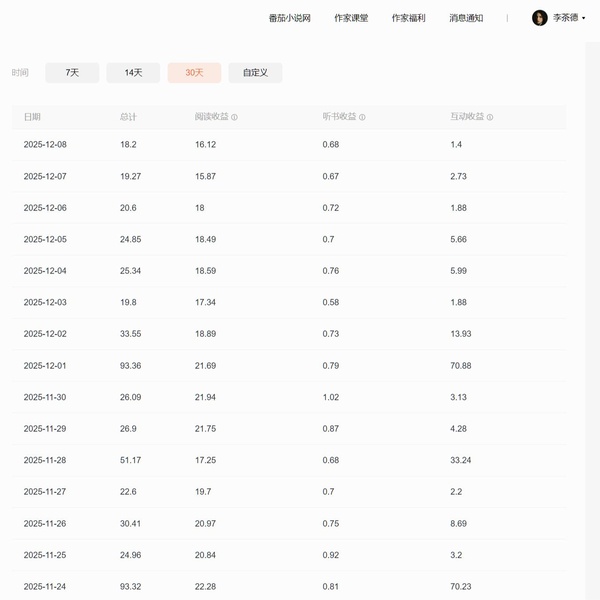Click the vertical scrollbar on right edge
Viewport: 600px width, 600px height.
pyautogui.click(x=592, y=300)
